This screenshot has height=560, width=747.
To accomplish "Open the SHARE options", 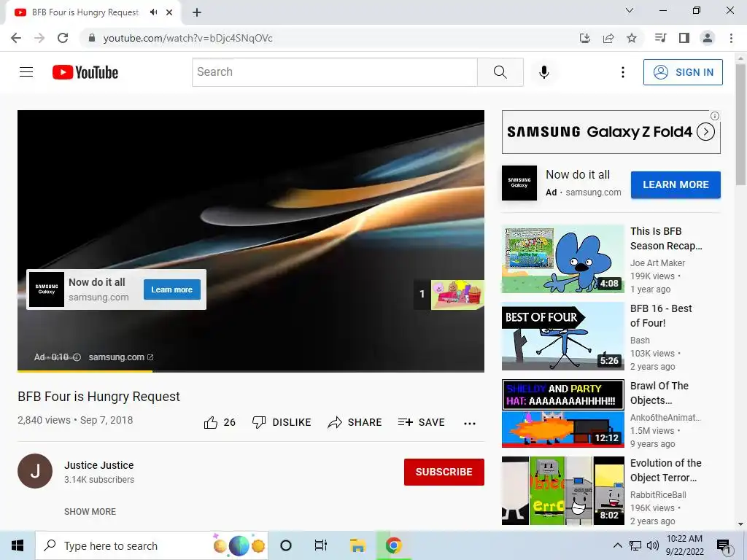I will tap(355, 422).
